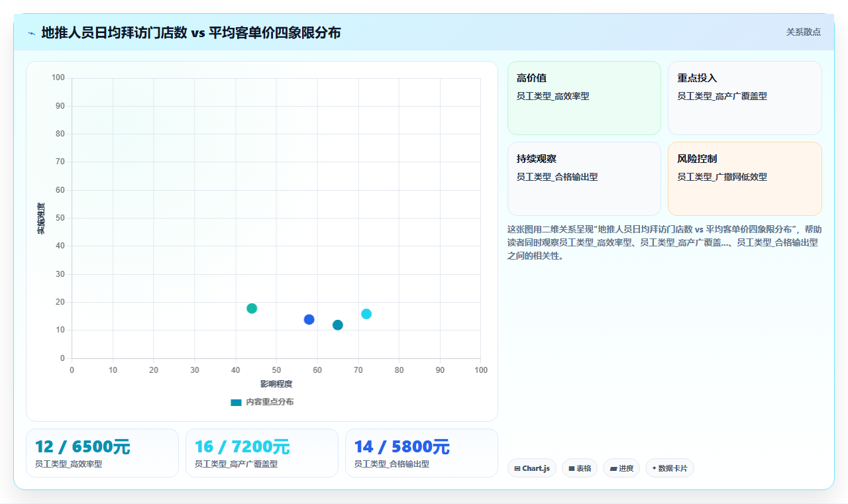The width and height of the screenshot is (848, 504).
Task: Click the 进度 chip icon
Action: [x=613, y=468]
